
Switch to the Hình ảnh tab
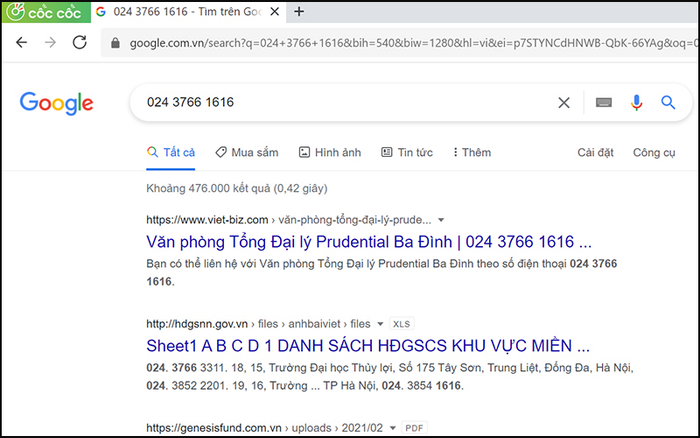pyautogui.click(x=329, y=152)
